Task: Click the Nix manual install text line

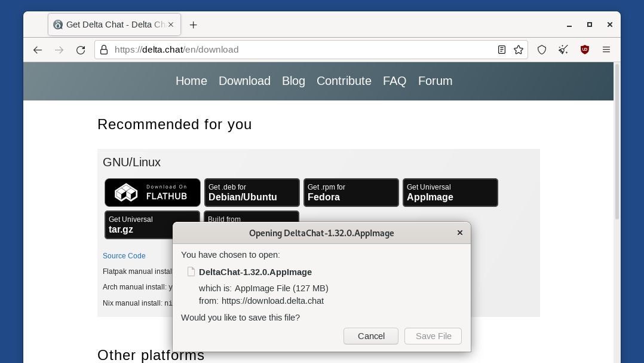Action: (137, 303)
